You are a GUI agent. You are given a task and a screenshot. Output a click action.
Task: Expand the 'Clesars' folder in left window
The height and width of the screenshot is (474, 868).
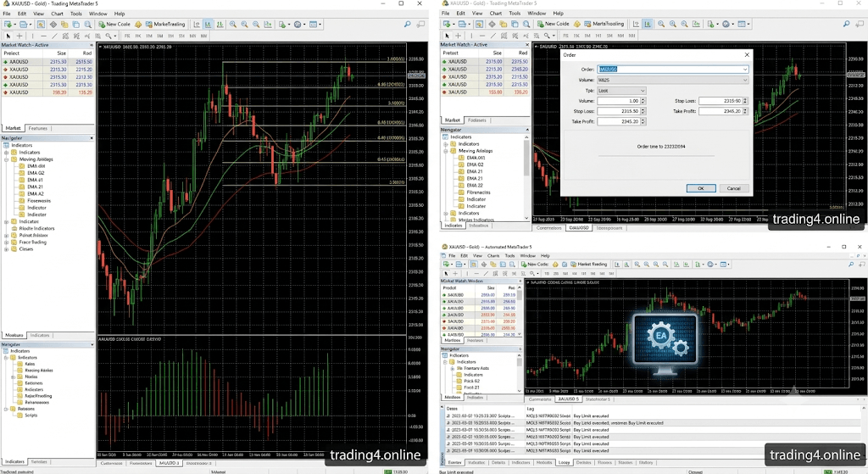tap(7, 249)
